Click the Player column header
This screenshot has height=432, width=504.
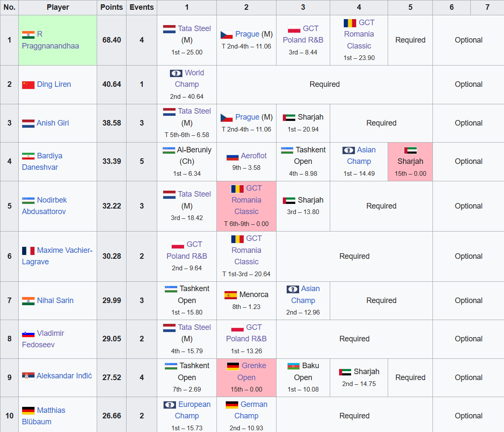pos(58,7)
